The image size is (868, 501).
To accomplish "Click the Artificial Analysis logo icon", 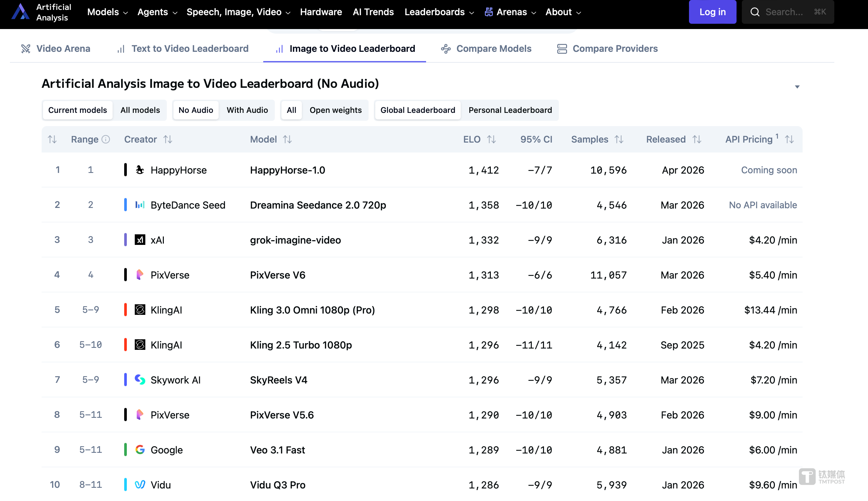I will point(20,12).
